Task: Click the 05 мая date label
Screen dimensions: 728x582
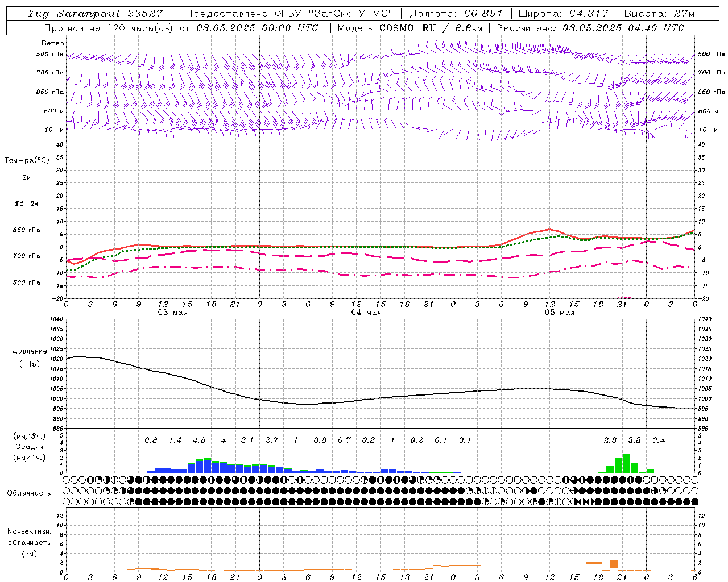Action: [560, 313]
